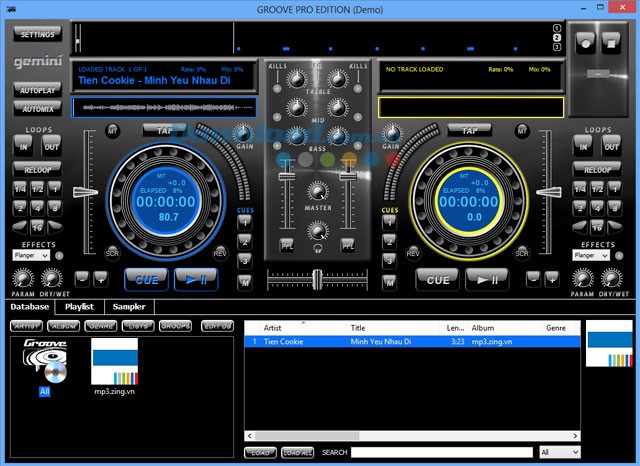Screen dimensions: 640x466
Task: Expand the 'All' search filter dropdown
Action: coord(559,452)
